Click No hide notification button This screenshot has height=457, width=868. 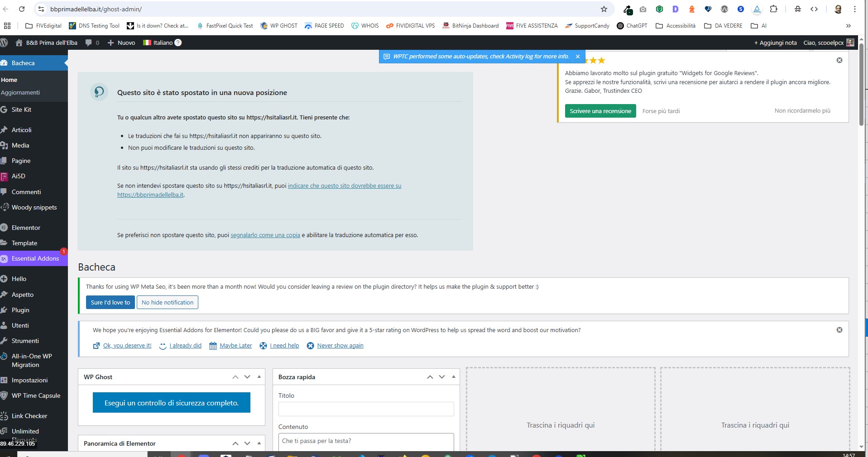pos(167,302)
